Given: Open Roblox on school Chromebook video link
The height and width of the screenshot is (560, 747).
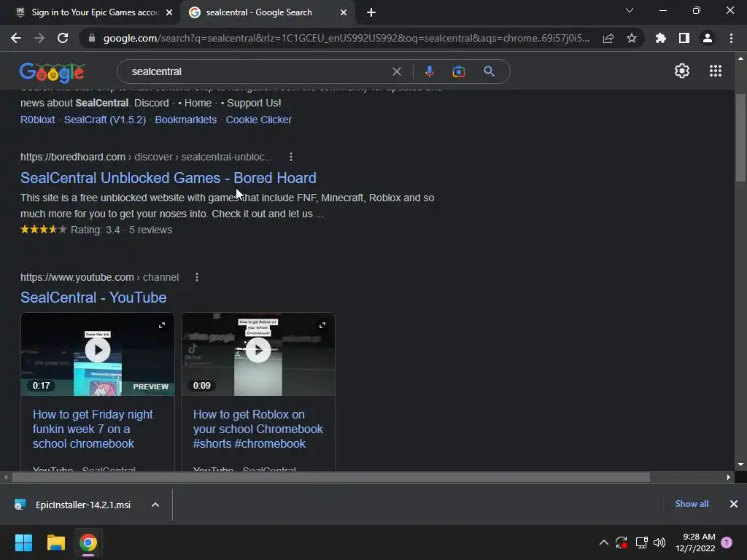Looking at the screenshot, I should click(258, 429).
